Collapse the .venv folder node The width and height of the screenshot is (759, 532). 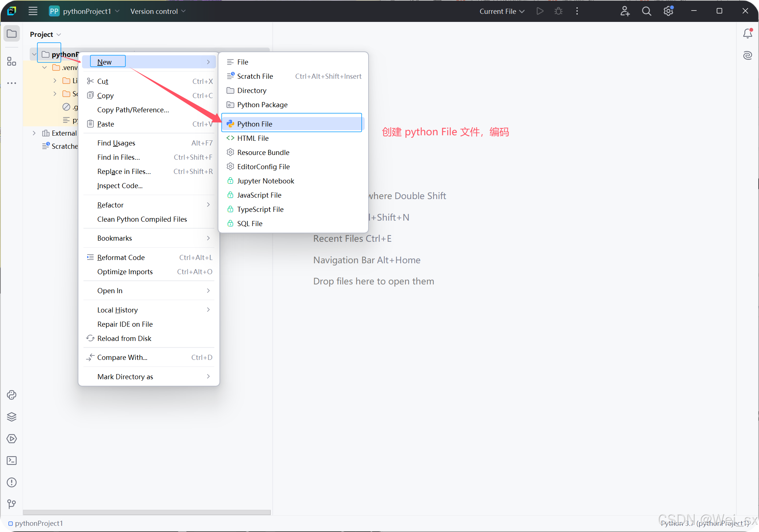tap(44, 67)
